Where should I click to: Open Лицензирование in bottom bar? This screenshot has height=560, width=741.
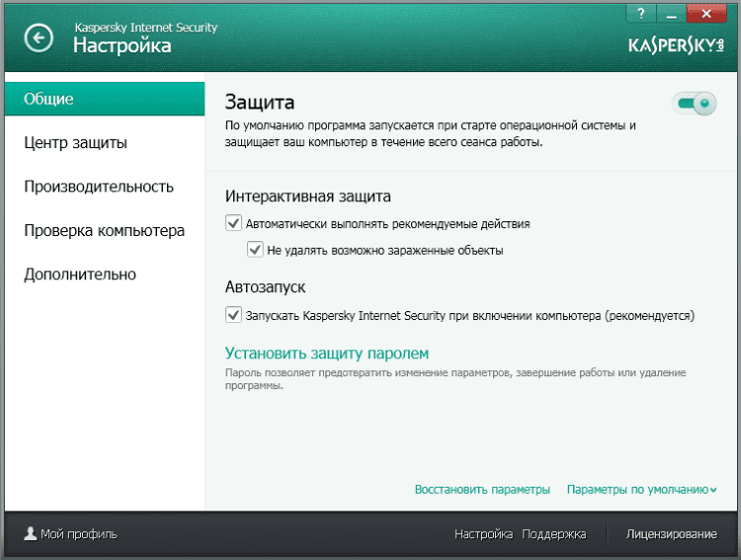coord(671,534)
